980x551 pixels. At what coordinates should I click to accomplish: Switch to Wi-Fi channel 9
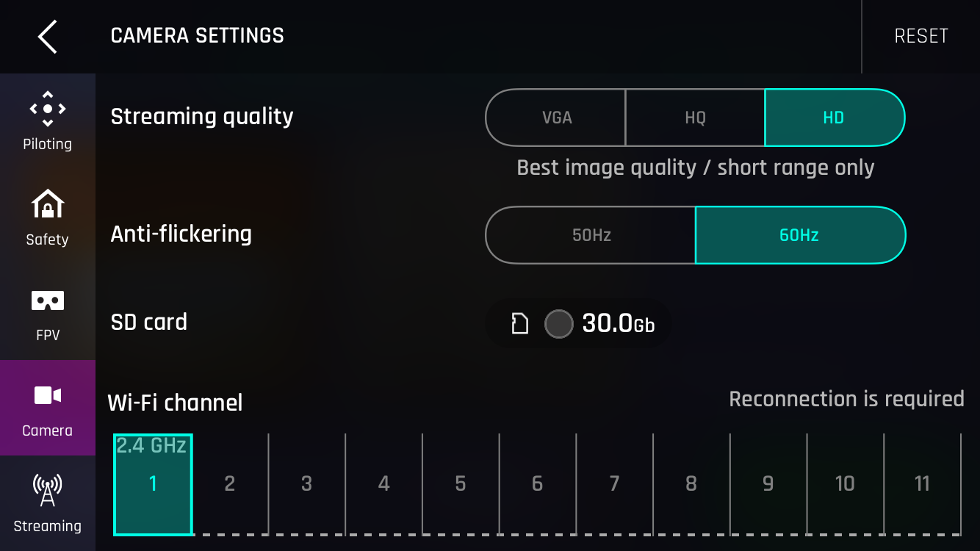click(x=768, y=483)
